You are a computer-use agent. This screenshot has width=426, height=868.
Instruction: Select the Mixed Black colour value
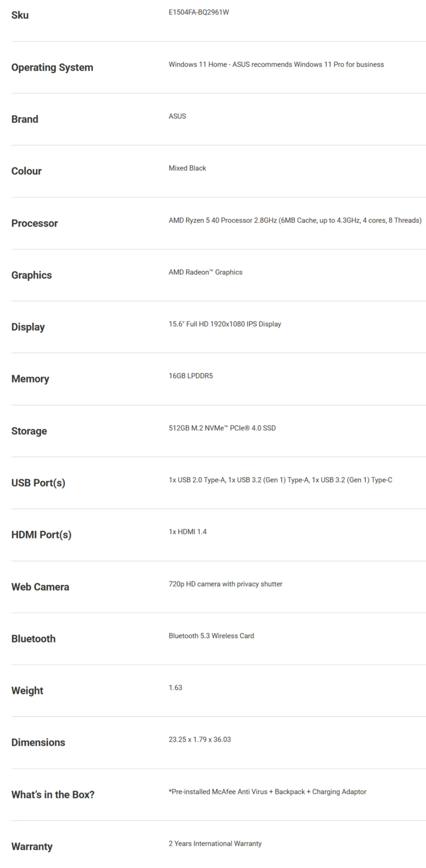[187, 168]
